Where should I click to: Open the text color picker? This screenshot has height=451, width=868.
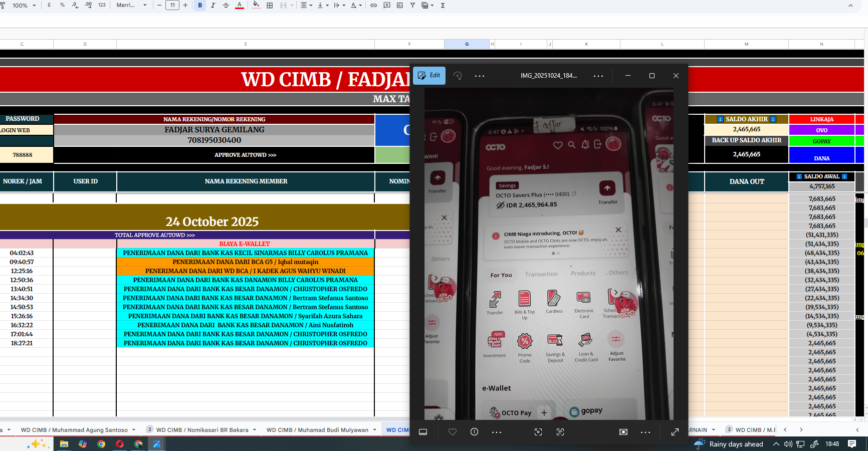(240, 6)
